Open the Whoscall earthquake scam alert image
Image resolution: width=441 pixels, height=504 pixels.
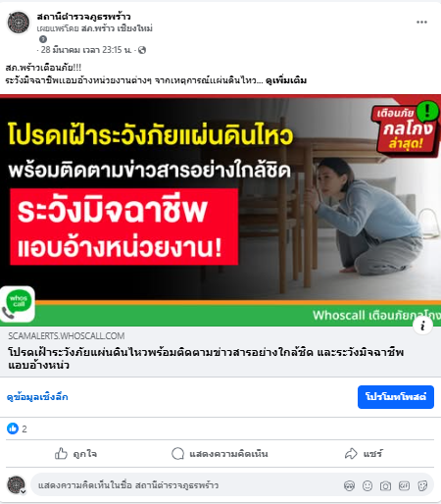point(220,211)
